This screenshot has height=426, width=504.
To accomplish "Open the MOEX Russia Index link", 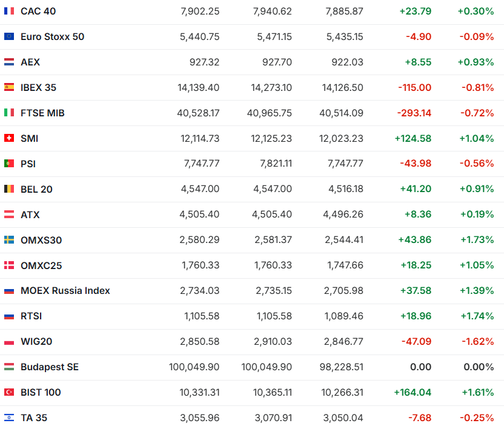I will [x=65, y=290].
